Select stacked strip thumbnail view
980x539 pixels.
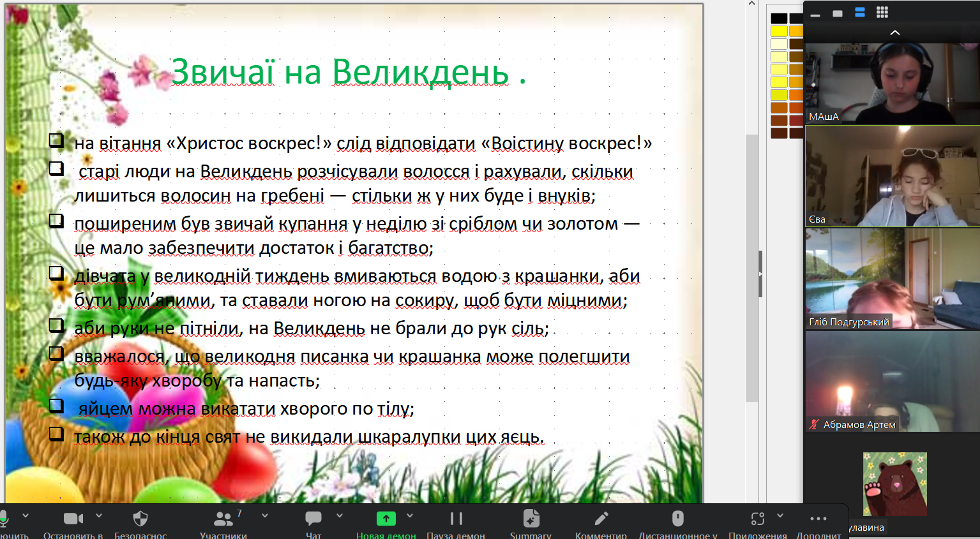point(860,13)
